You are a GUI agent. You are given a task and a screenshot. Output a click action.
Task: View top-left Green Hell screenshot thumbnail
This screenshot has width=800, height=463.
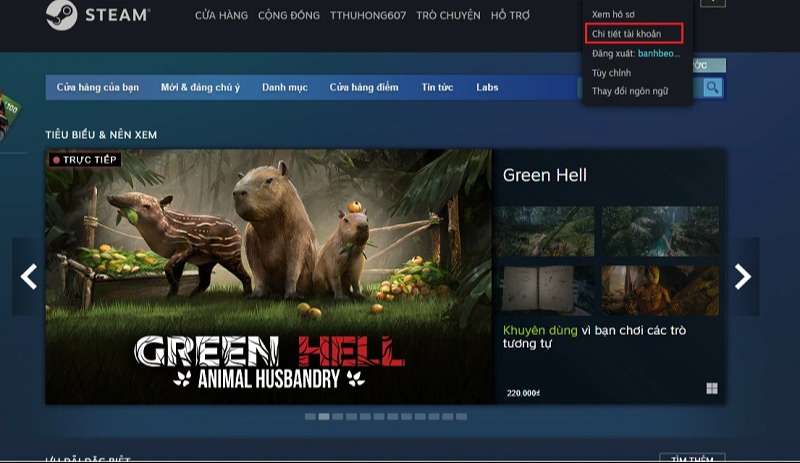pos(545,231)
